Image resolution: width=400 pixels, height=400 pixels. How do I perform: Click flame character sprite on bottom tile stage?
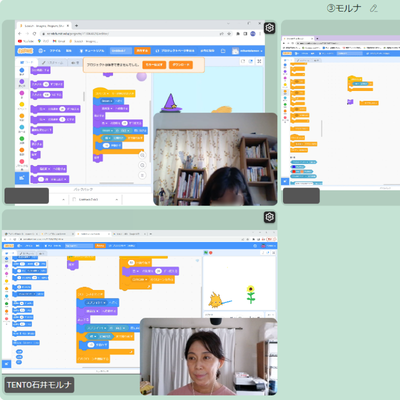[215, 300]
